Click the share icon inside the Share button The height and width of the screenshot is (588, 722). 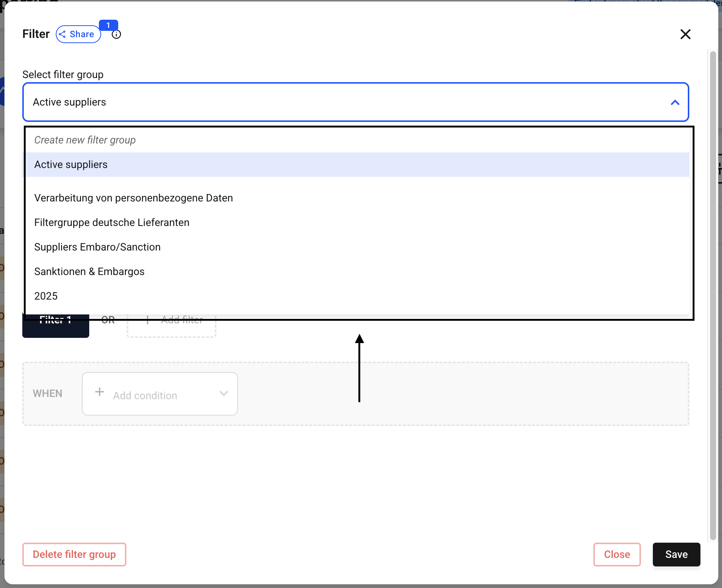pyautogui.click(x=62, y=34)
